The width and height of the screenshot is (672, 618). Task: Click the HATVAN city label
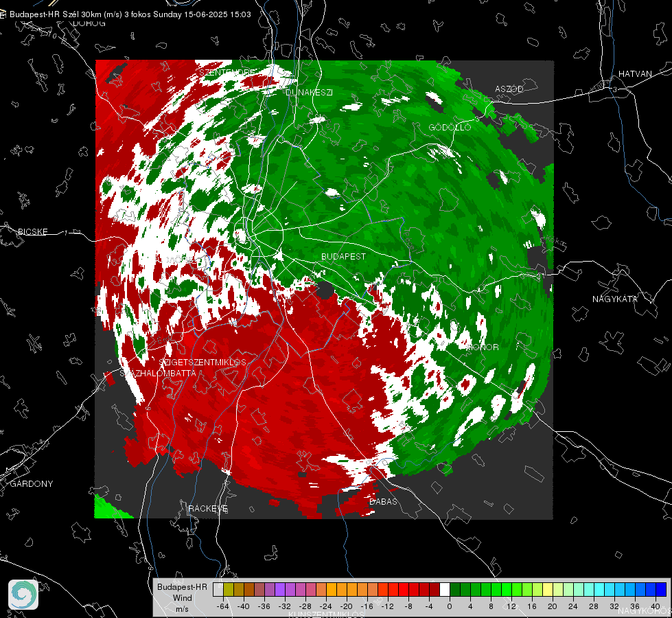point(635,74)
